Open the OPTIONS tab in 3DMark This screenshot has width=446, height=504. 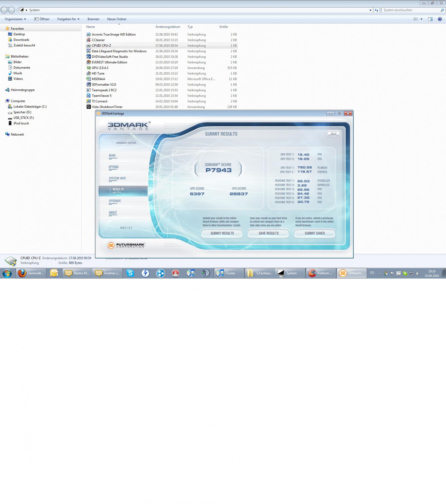coord(123,168)
